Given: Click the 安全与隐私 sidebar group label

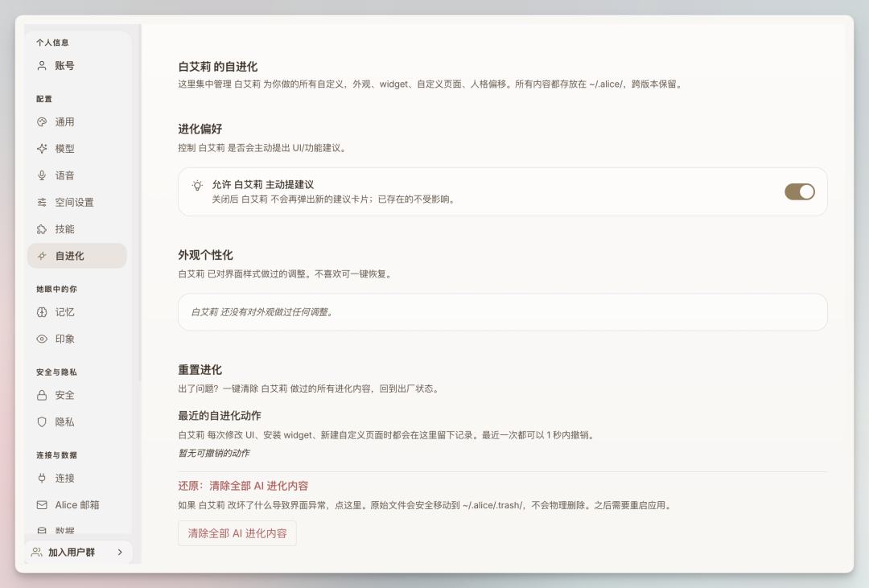Looking at the screenshot, I should (x=56, y=372).
